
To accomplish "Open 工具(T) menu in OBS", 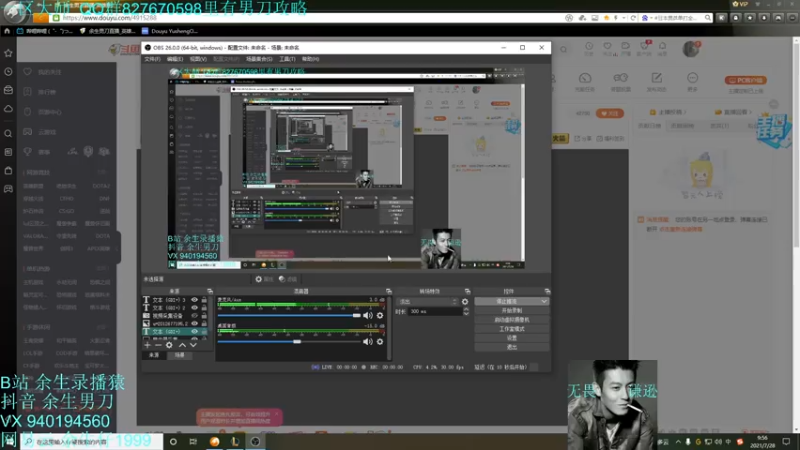I will tap(287, 59).
